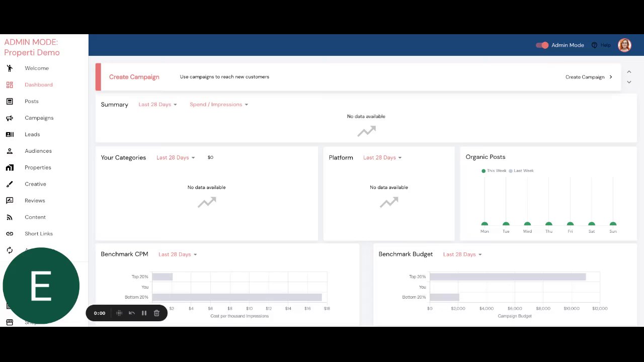Open the Help link in the header
Image resolution: width=644 pixels, height=362 pixels.
(601, 45)
